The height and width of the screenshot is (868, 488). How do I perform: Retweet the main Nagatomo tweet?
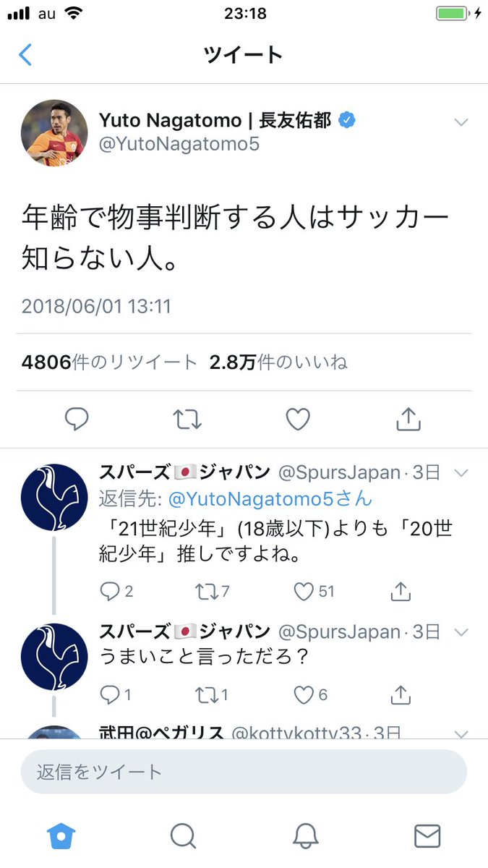[187, 419]
